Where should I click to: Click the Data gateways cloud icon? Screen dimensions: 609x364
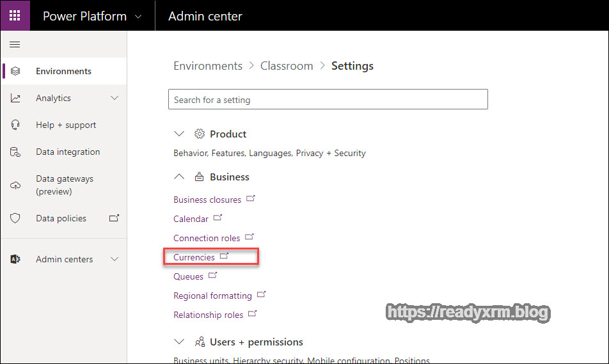coord(15,185)
